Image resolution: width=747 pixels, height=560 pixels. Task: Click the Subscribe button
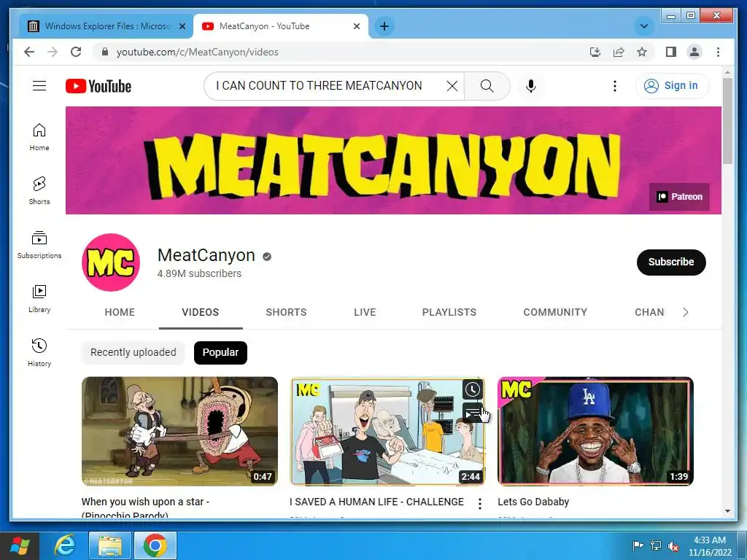[671, 262]
